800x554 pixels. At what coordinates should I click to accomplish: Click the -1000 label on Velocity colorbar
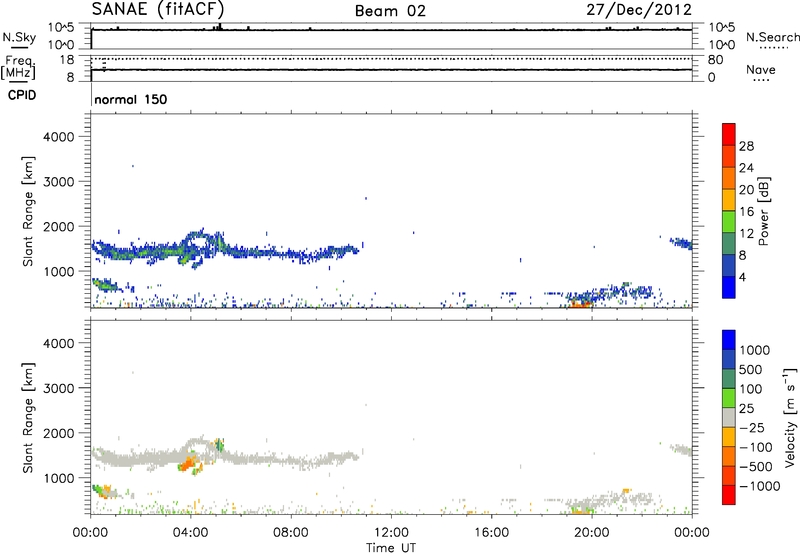pos(760,486)
